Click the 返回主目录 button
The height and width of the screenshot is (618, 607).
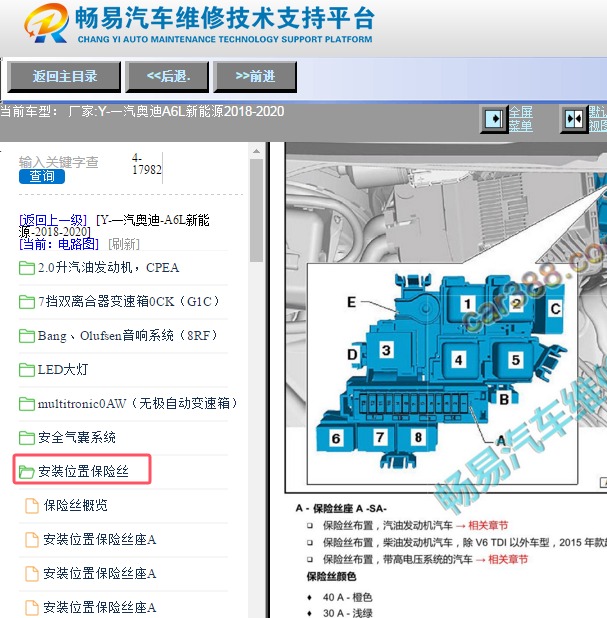point(64,76)
